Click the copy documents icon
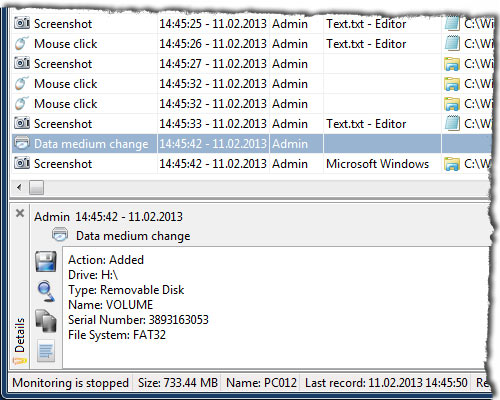The height and width of the screenshot is (400, 500). coord(46,321)
